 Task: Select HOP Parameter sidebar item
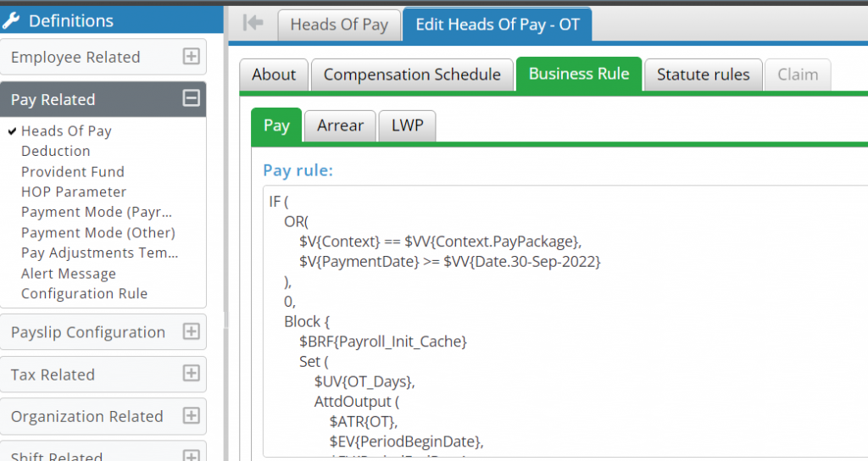click(x=74, y=192)
